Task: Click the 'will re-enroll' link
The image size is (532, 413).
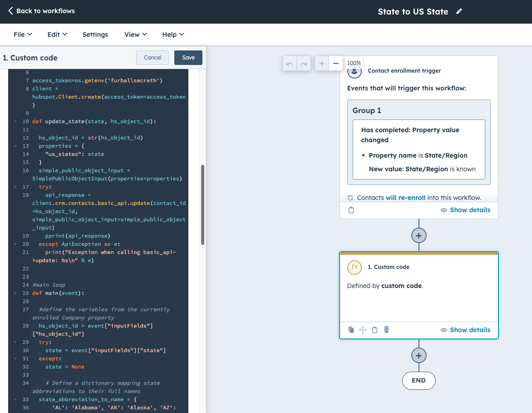Action: [x=405, y=198]
